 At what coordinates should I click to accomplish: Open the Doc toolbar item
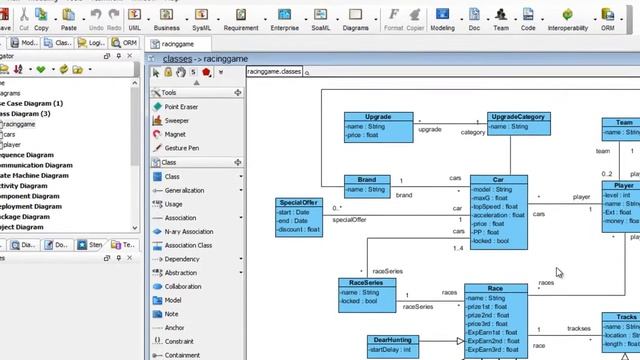tap(474, 19)
